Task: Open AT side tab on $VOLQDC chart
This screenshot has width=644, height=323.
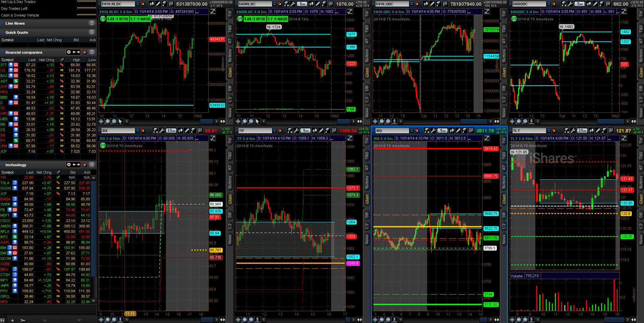Action: tap(504, 41)
